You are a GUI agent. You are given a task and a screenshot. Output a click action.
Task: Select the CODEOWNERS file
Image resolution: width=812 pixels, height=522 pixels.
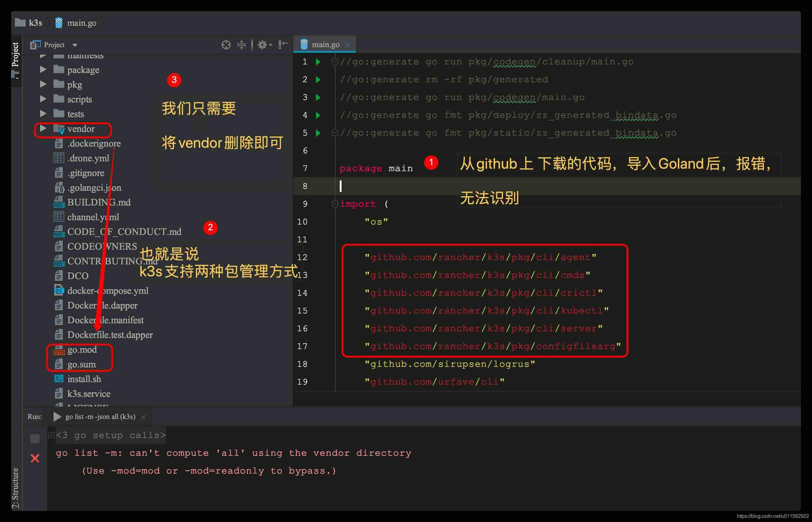[102, 246]
